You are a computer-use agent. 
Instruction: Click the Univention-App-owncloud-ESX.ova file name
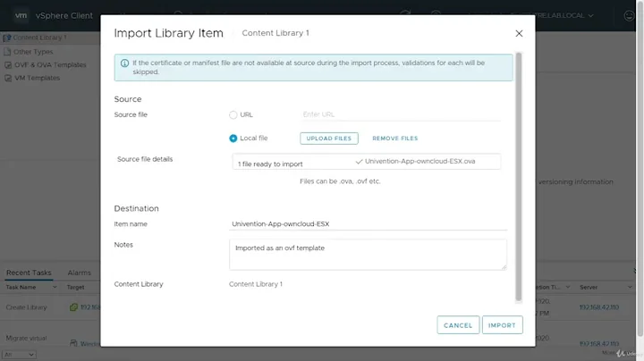pyautogui.click(x=420, y=161)
